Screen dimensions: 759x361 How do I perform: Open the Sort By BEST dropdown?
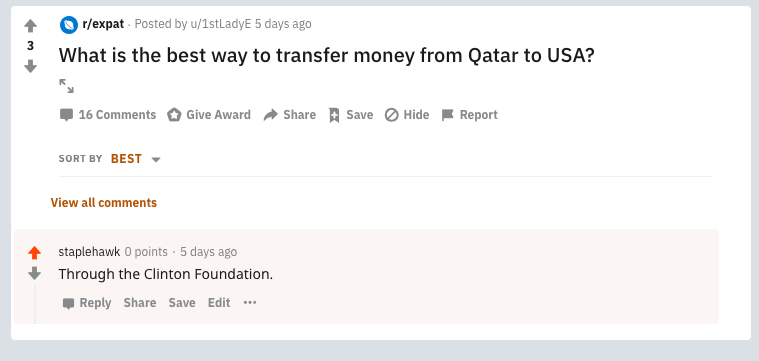tap(135, 159)
